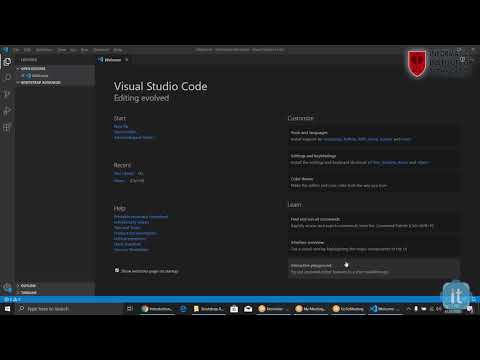Click Color theme customize card
480x360 pixels.
pyautogui.click(x=373, y=182)
